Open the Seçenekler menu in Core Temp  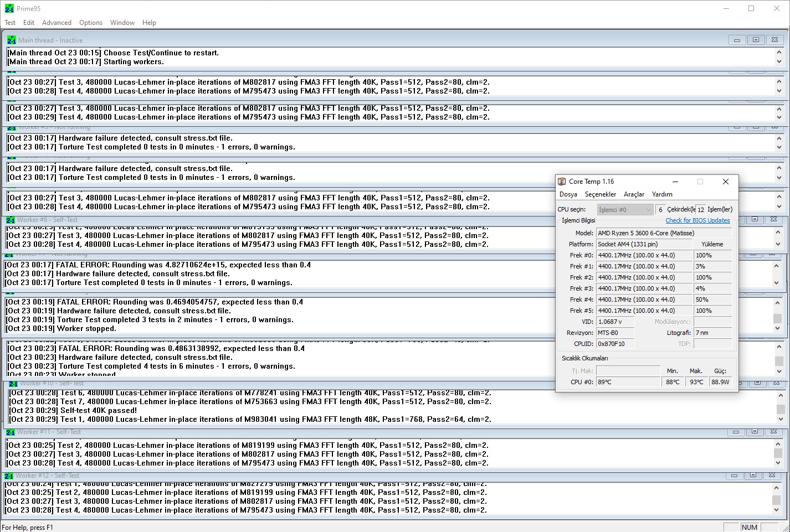(x=601, y=194)
